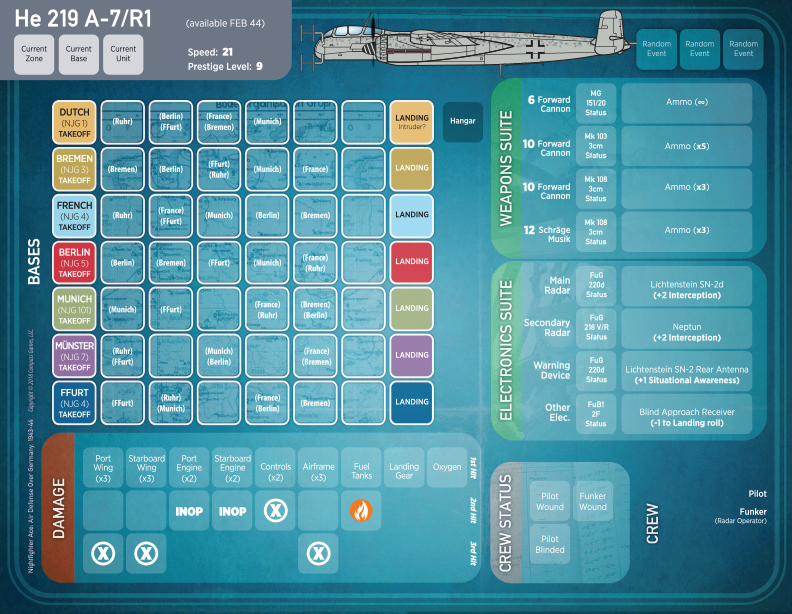Click the Current Zone box

point(35,54)
